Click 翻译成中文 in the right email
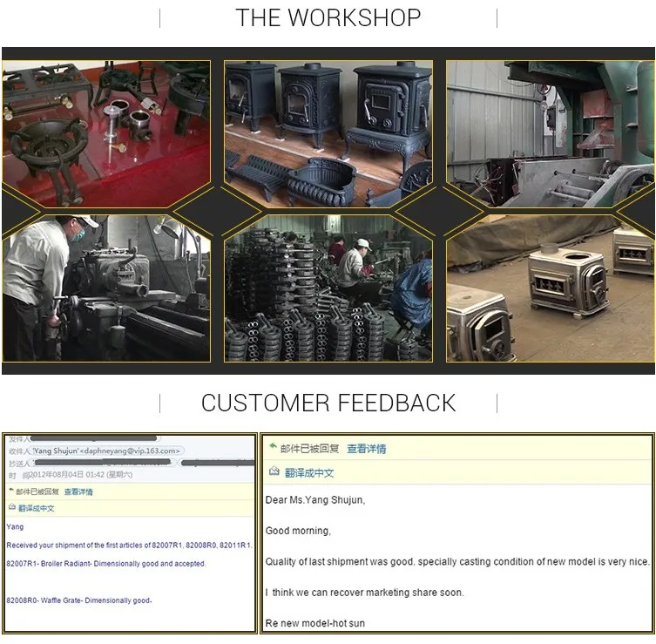This screenshot has height=644, width=656. (309, 472)
